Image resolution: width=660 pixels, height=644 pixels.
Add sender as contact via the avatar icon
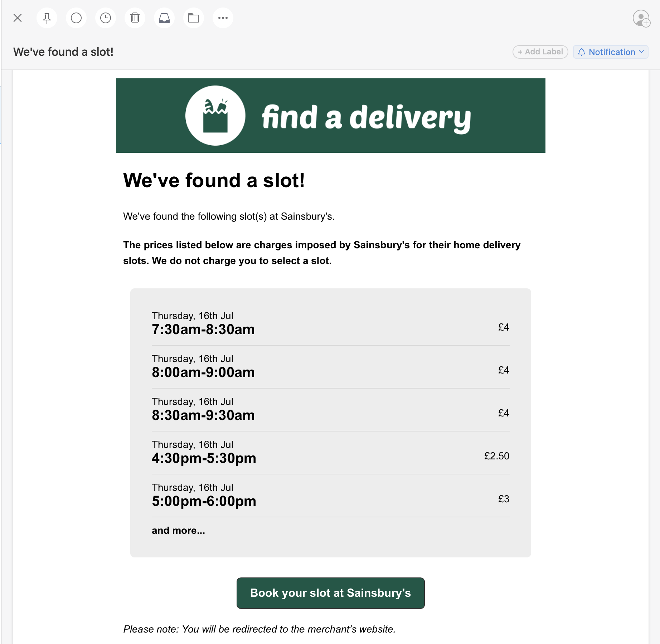point(641,18)
